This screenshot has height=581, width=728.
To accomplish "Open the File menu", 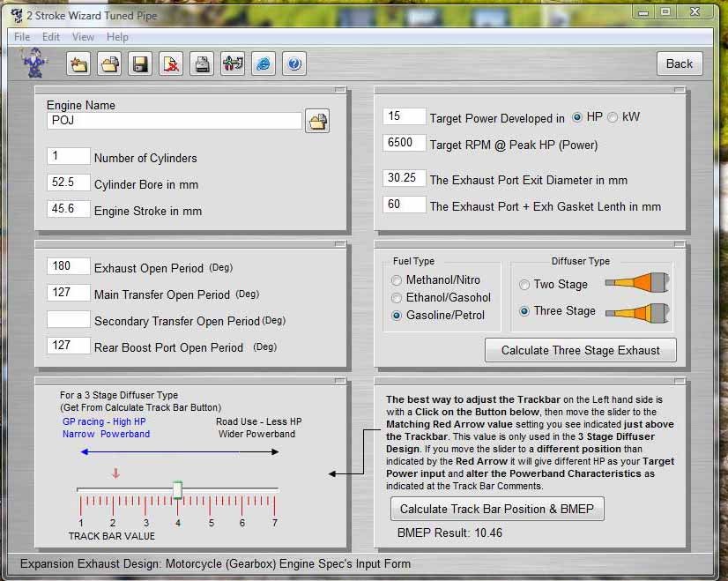I will click(21, 37).
